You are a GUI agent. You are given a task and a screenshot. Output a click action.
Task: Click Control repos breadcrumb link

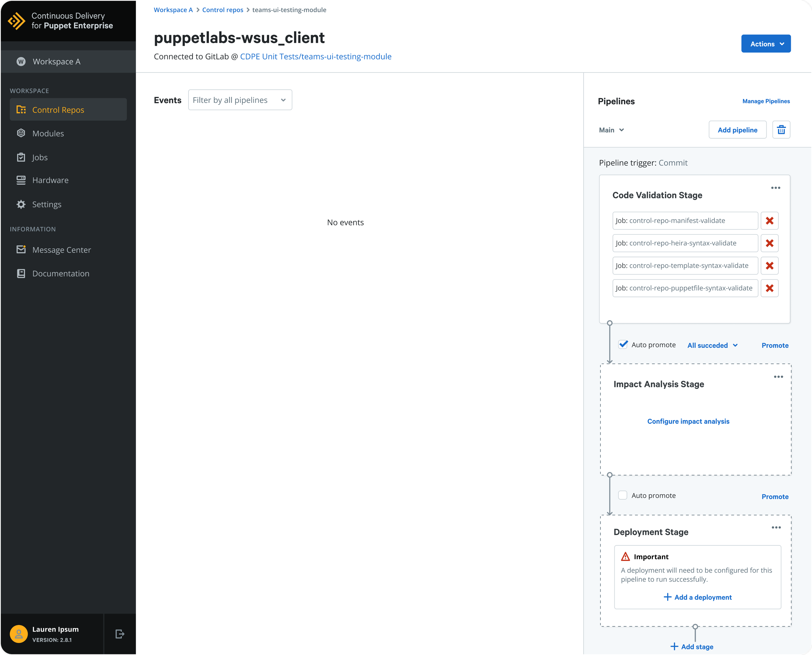click(223, 10)
